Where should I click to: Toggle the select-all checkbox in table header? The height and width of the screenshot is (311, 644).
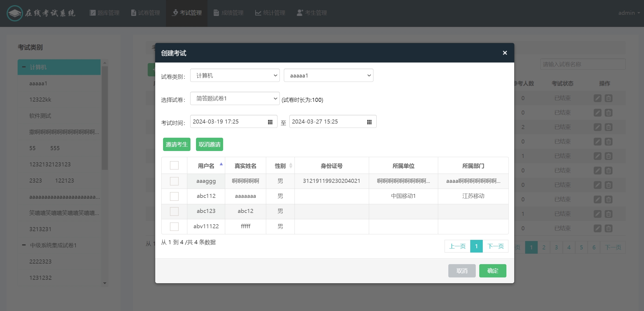pyautogui.click(x=174, y=165)
